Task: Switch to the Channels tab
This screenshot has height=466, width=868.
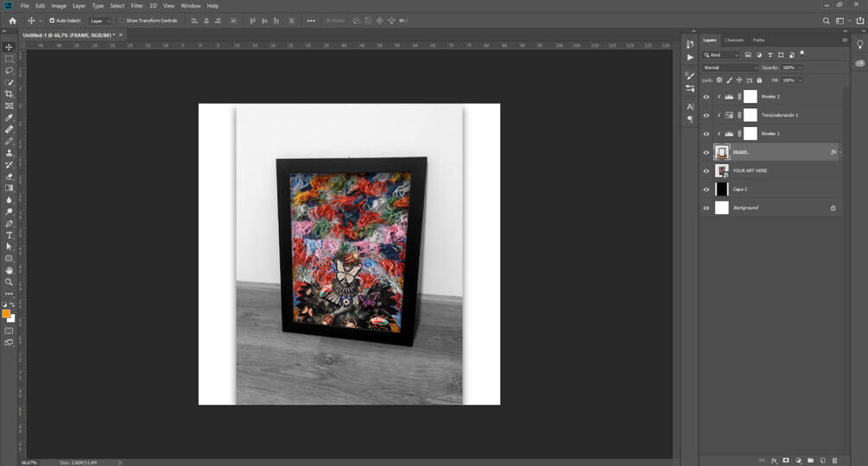Action: click(734, 40)
